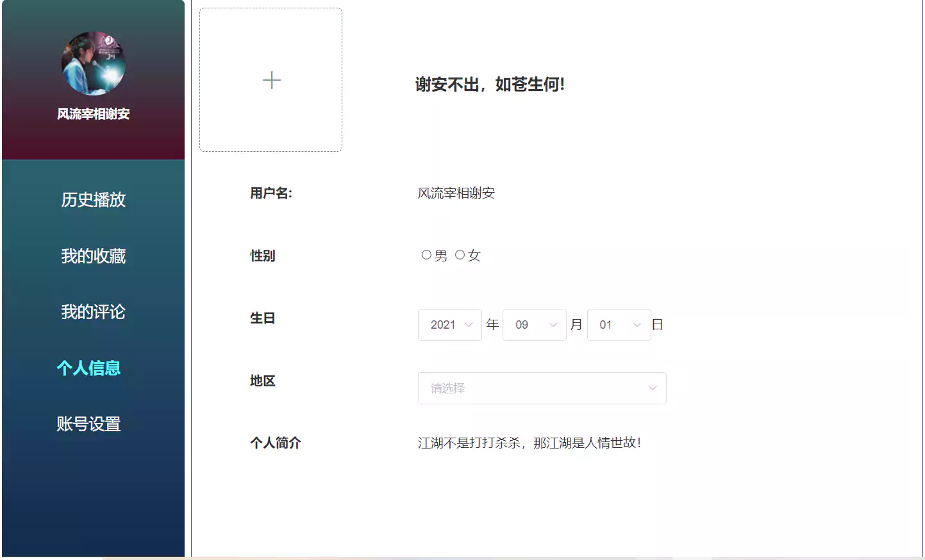The image size is (925, 560).
Task: Open the 历史播放 (play history) section
Action: pyautogui.click(x=93, y=199)
